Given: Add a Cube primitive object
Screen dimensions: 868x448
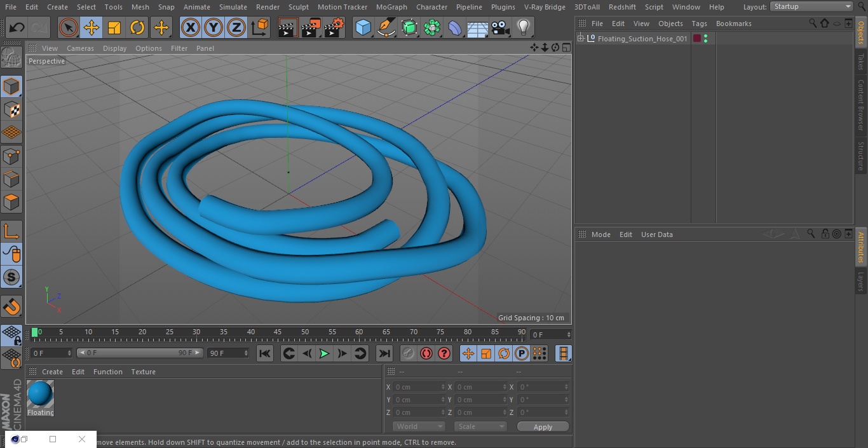Looking at the screenshot, I should 363,28.
